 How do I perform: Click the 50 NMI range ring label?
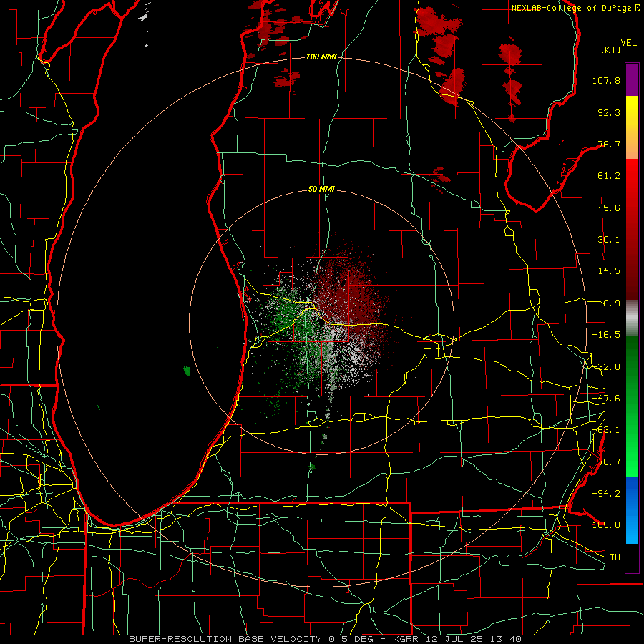321,189
